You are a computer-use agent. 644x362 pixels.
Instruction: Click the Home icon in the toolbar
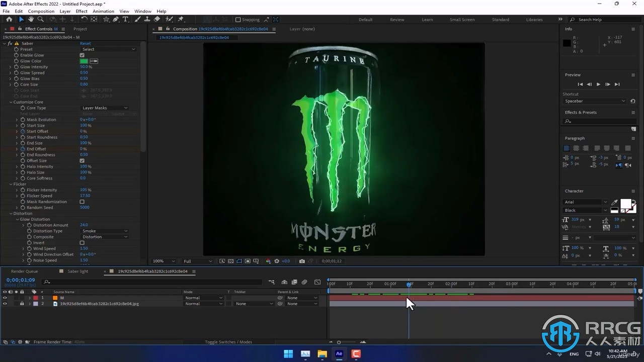[x=9, y=20]
